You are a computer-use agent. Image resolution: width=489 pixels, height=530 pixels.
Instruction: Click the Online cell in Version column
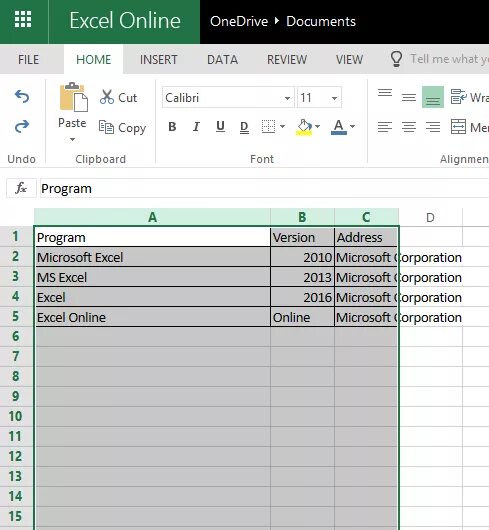[x=302, y=317]
